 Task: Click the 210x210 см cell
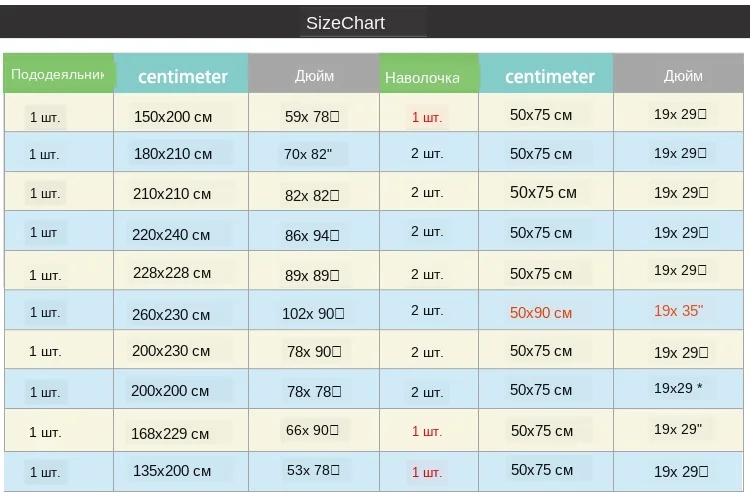tap(172, 194)
